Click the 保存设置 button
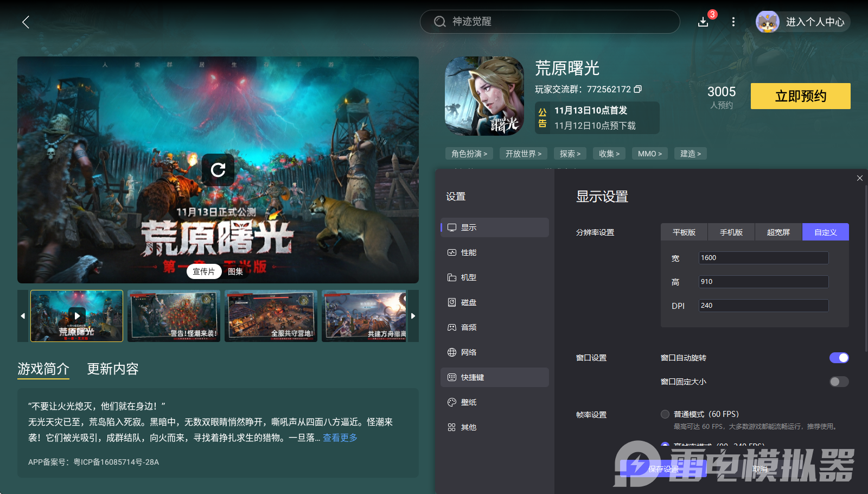 (663, 469)
